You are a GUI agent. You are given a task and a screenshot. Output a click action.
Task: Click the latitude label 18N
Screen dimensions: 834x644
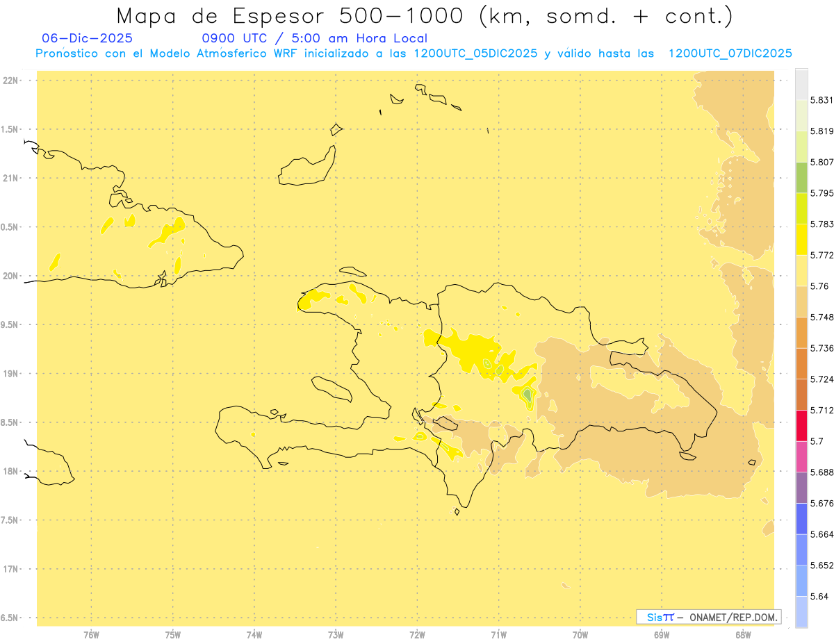10,471
